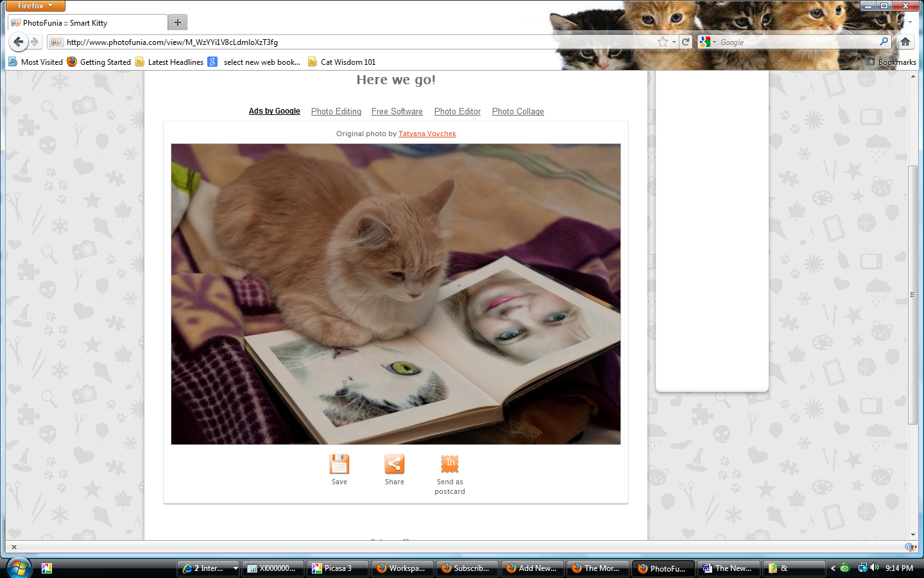
Task: Open the Free Software ad link
Action: click(x=397, y=111)
